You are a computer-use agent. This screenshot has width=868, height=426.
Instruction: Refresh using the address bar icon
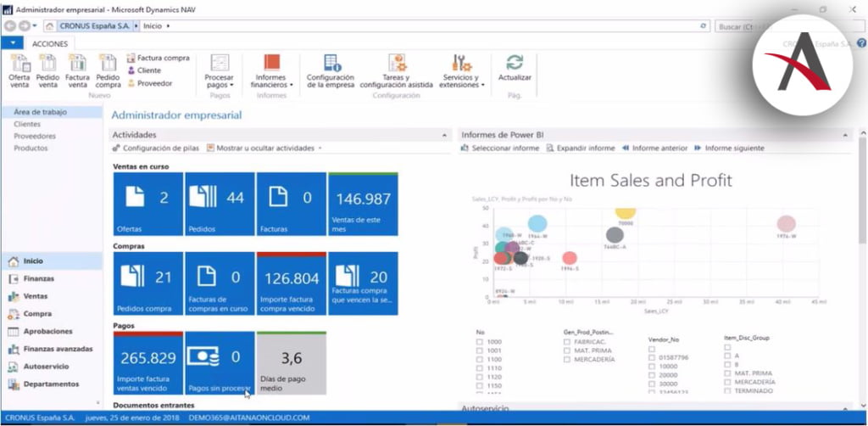click(703, 26)
